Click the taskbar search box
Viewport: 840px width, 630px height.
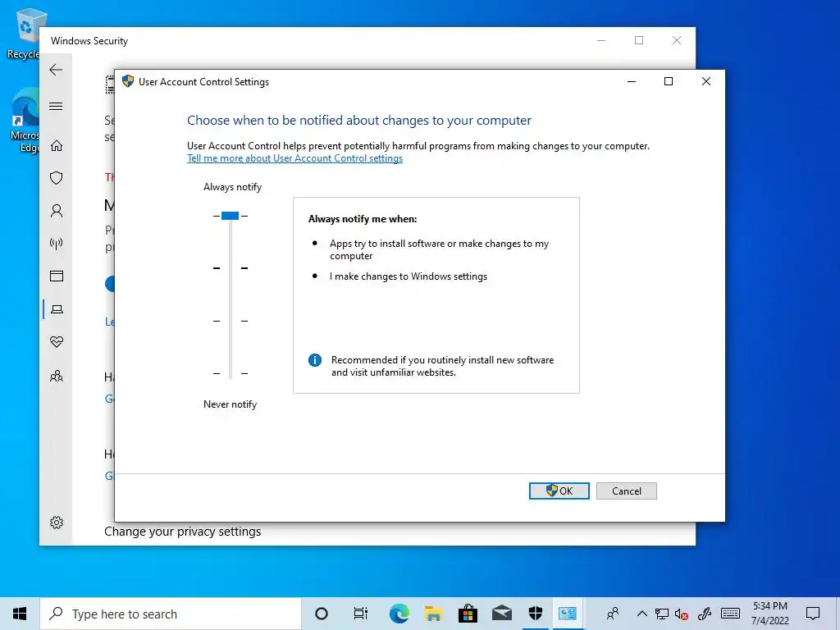point(171,614)
